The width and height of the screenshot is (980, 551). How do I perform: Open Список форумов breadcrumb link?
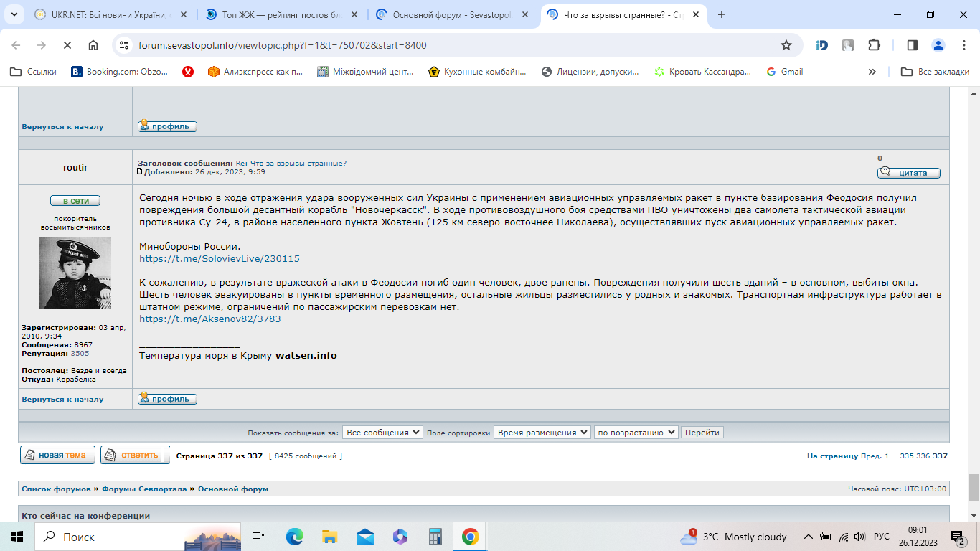tap(56, 489)
